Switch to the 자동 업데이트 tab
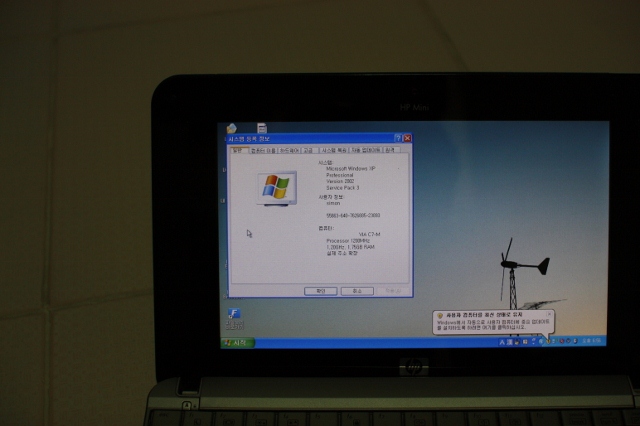Viewport: 640px width, 426px height. pos(366,150)
